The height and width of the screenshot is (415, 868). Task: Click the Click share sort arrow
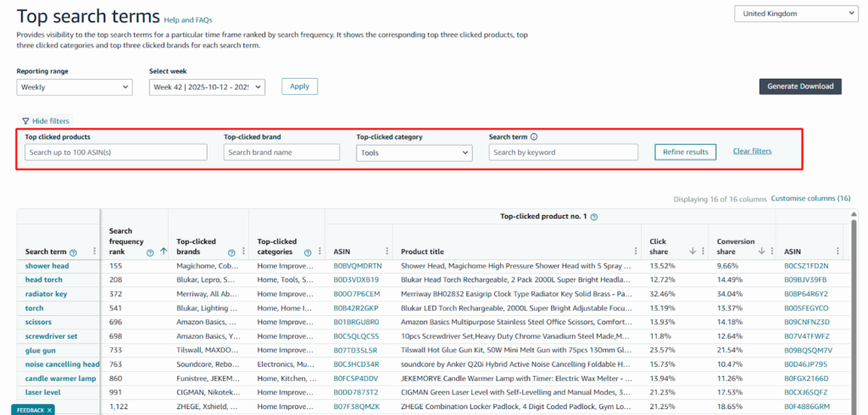tap(692, 251)
